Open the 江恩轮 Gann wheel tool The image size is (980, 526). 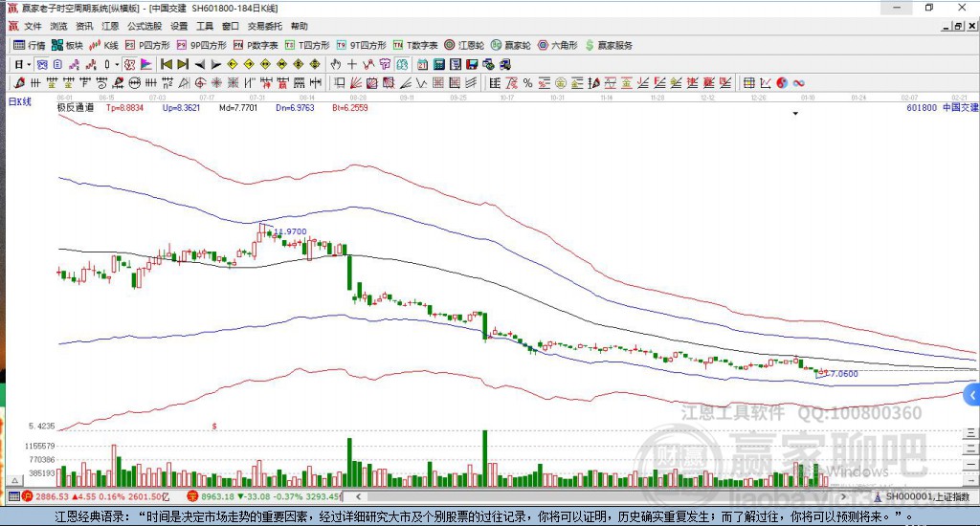(464, 46)
